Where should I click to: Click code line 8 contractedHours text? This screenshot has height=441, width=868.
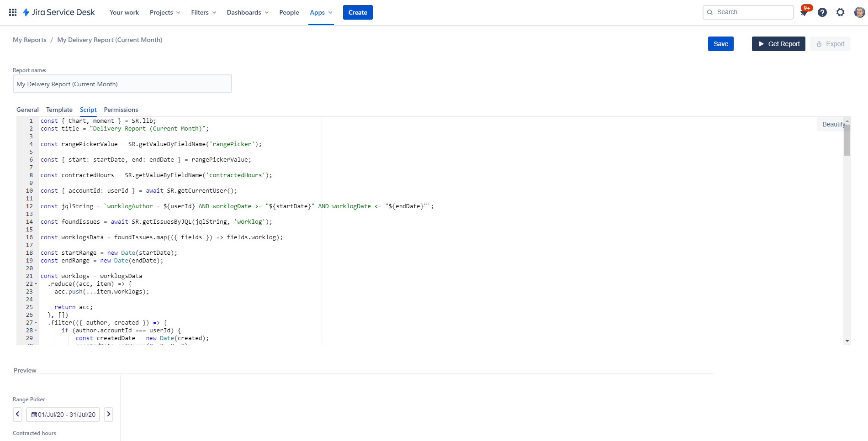pyautogui.click(x=156, y=175)
